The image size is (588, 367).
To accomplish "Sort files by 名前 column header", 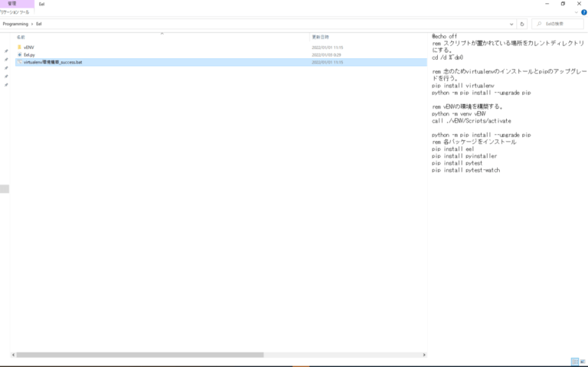I will coord(21,37).
